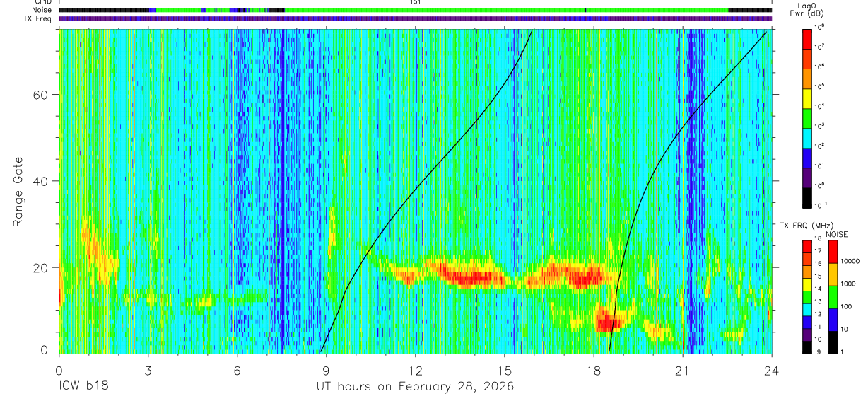Click the y-axis tick label '40'
868x401 pixels.
pos(40,181)
